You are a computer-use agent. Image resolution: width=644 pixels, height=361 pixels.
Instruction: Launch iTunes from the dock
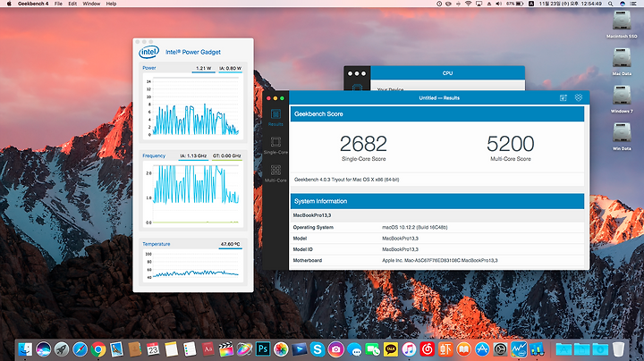409,349
